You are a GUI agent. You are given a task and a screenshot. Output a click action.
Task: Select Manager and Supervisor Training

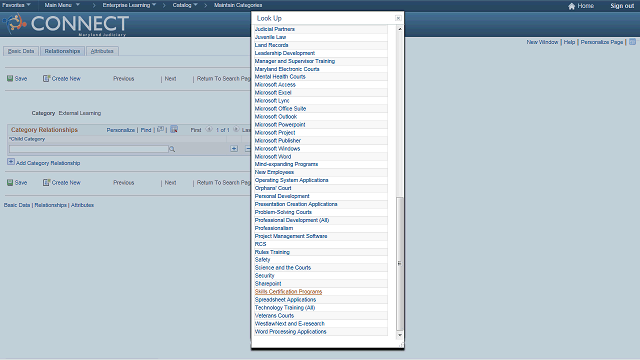tap(295, 61)
